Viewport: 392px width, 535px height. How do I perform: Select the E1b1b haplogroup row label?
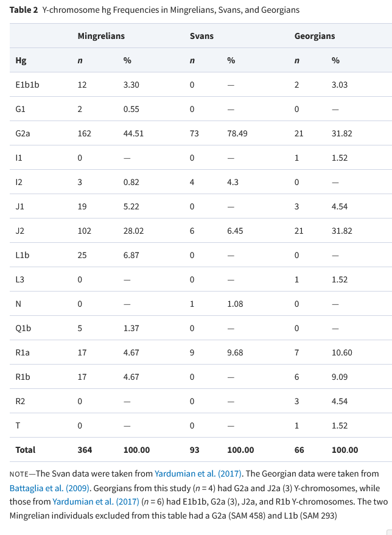click(27, 85)
